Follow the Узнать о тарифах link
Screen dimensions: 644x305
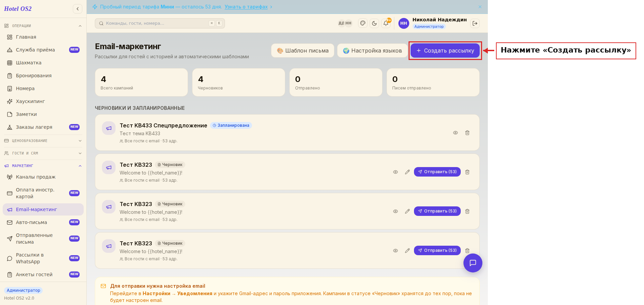246,7
